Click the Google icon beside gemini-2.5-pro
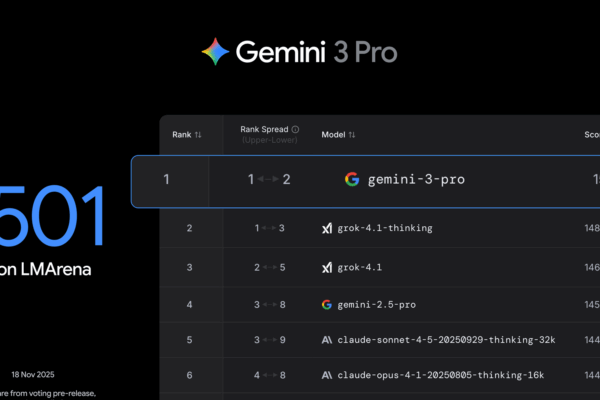The width and height of the screenshot is (600, 400). pos(326,304)
